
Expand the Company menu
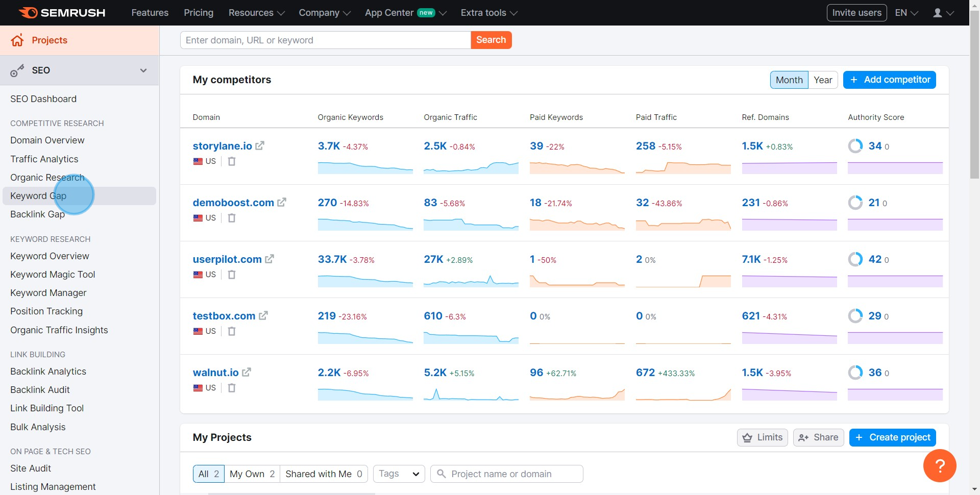click(325, 13)
